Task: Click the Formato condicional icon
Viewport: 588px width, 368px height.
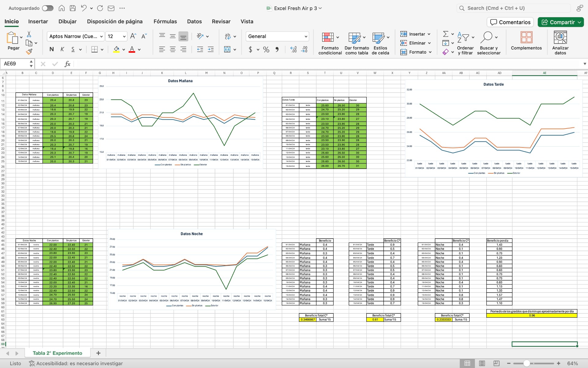Action: pos(328,37)
